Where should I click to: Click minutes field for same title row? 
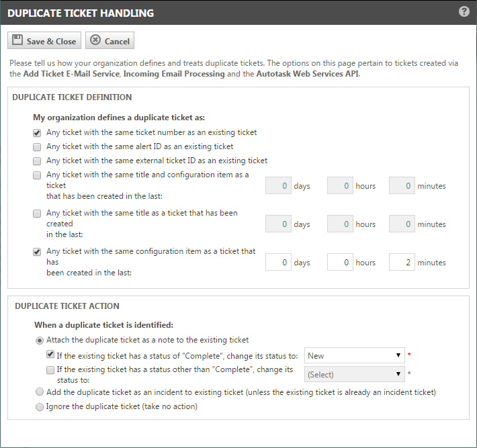click(402, 224)
